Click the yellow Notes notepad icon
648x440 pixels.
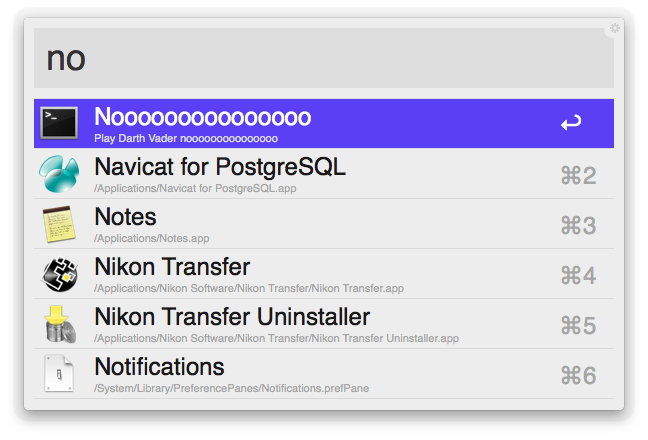tap(59, 223)
